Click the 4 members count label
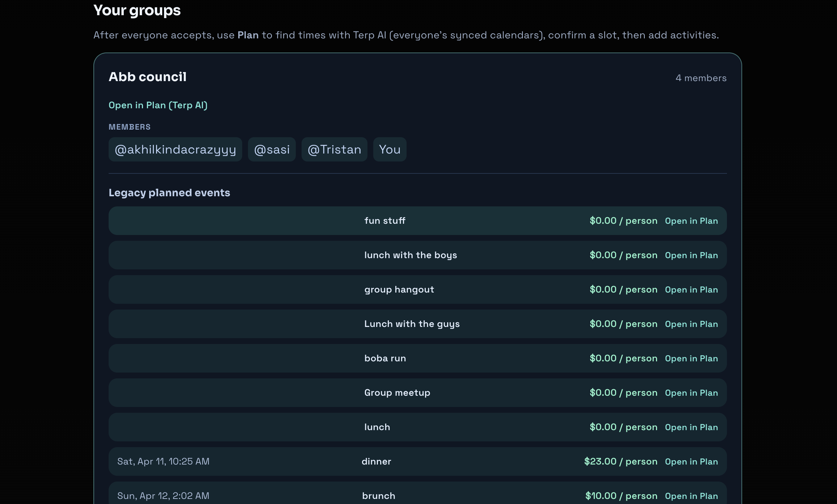Viewport: 837px width, 504px height. pos(701,78)
